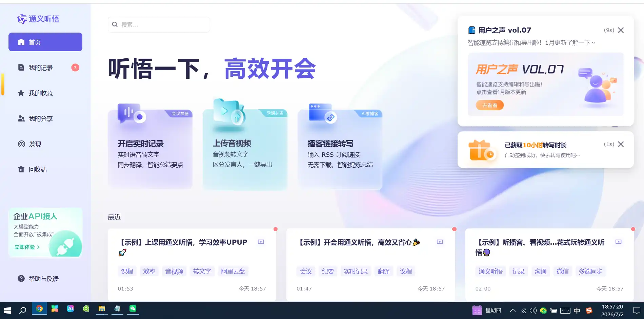Open Windows taskbar search
This screenshot has height=319, width=644.
[x=23, y=310]
